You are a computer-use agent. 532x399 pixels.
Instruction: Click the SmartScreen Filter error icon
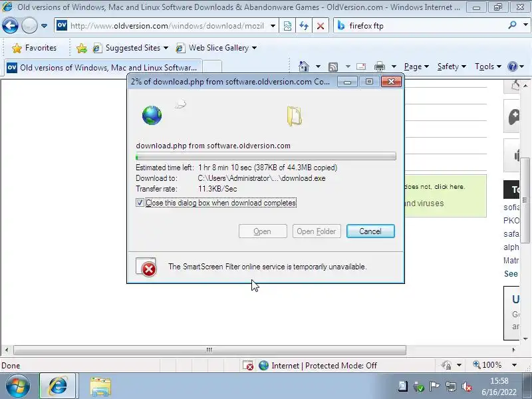146,267
